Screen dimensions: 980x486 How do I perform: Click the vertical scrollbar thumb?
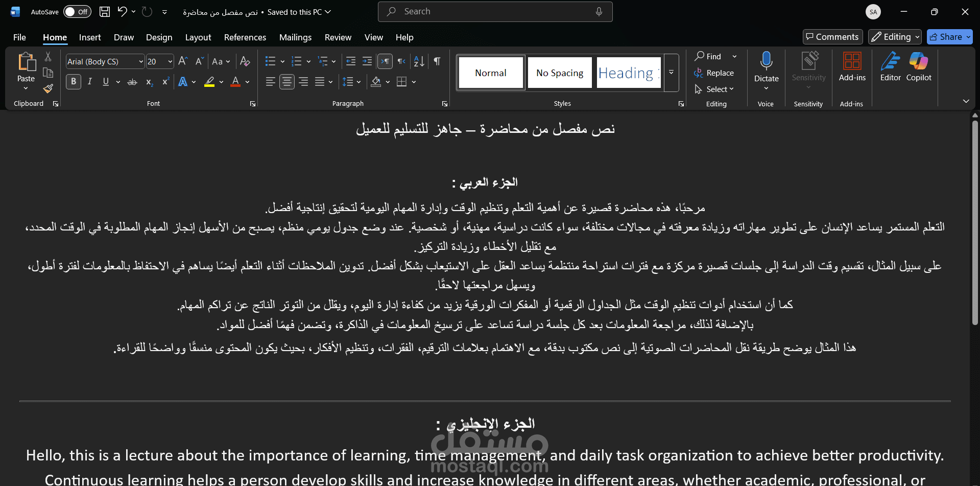(975, 223)
